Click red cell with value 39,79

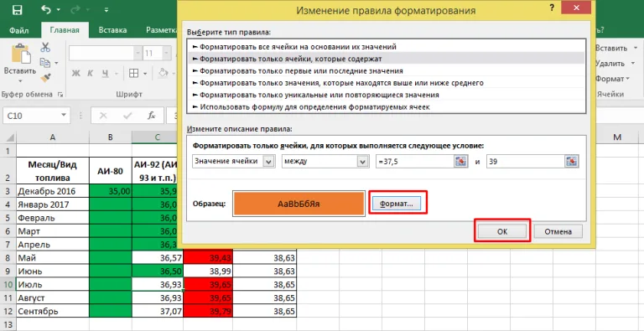(208, 311)
